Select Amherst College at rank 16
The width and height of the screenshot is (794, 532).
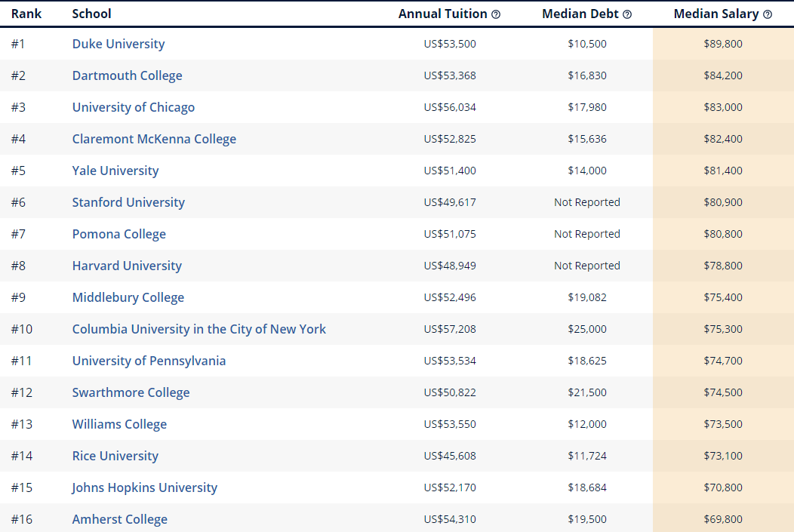coord(120,519)
